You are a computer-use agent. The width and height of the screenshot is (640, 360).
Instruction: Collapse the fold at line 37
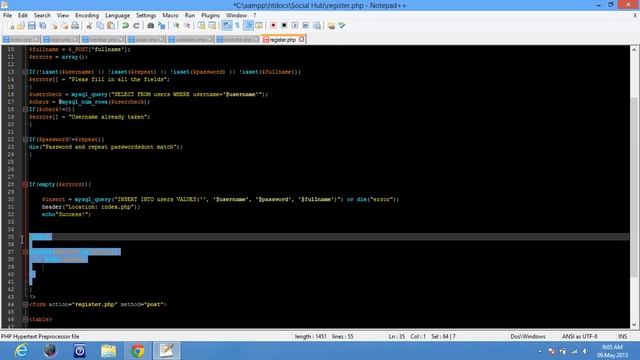click(25, 252)
